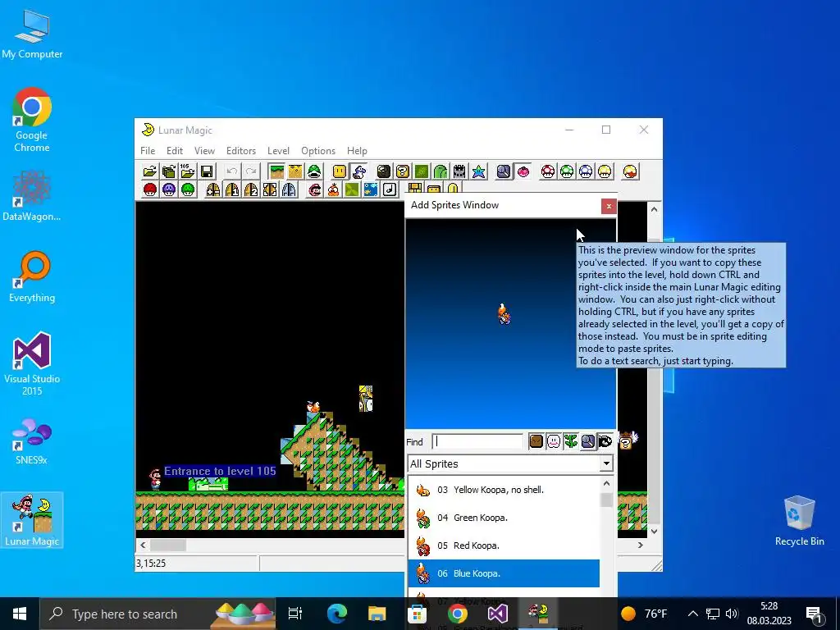The image size is (840, 630).
Task: Click the open level number 105 icon
Action: click(x=188, y=171)
